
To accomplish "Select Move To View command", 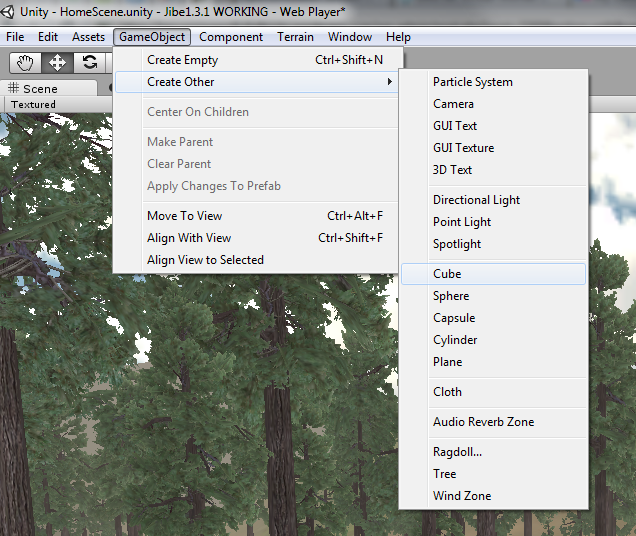I will point(185,216).
